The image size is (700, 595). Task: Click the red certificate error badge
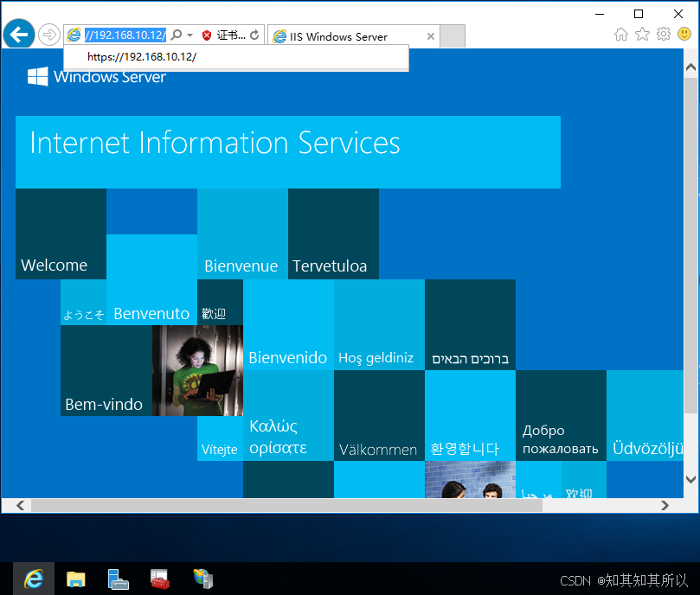[x=207, y=35]
